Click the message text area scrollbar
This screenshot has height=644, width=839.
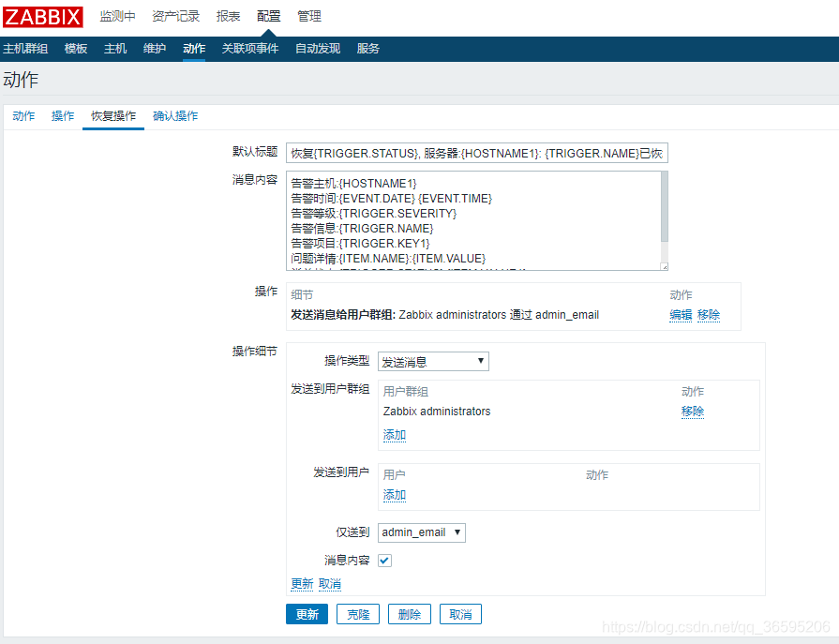pyautogui.click(x=665, y=206)
